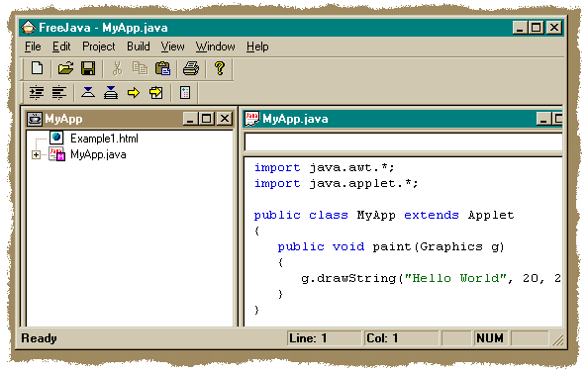Viewport: 588px width, 375px height.
Task: Click the yellow arrow in box icon
Action: (x=156, y=92)
